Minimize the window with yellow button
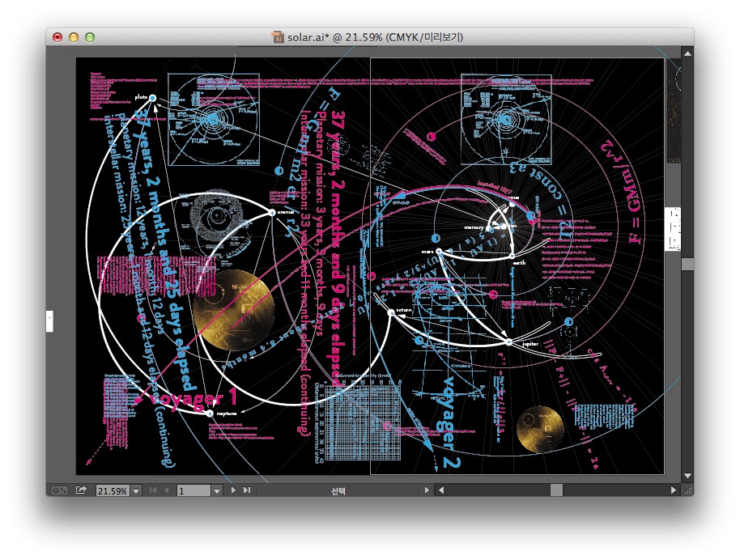This screenshot has width=740, height=560. point(74,37)
